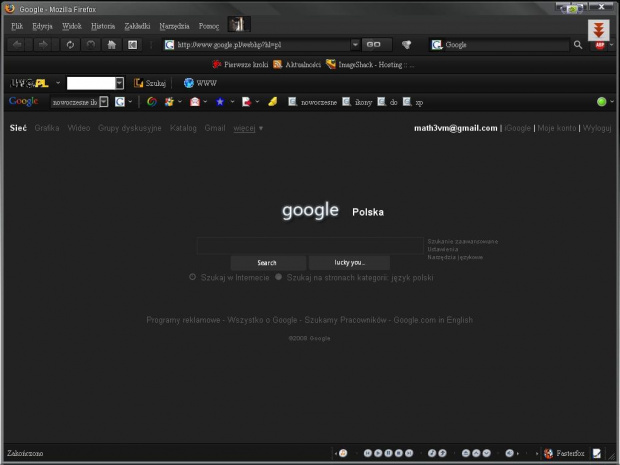Select the 'Szukaj w Internecie' radio button
The image size is (620, 465).
pyautogui.click(x=193, y=277)
